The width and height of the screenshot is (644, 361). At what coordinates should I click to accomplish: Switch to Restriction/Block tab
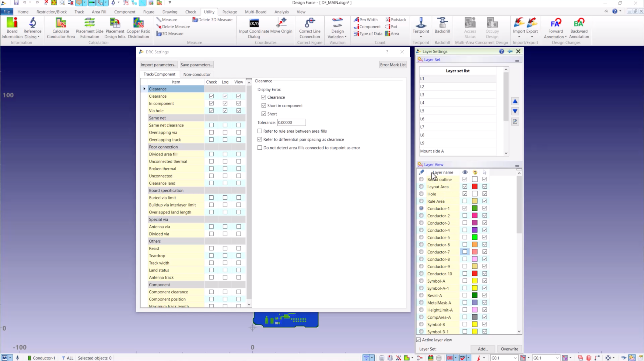[x=52, y=12]
